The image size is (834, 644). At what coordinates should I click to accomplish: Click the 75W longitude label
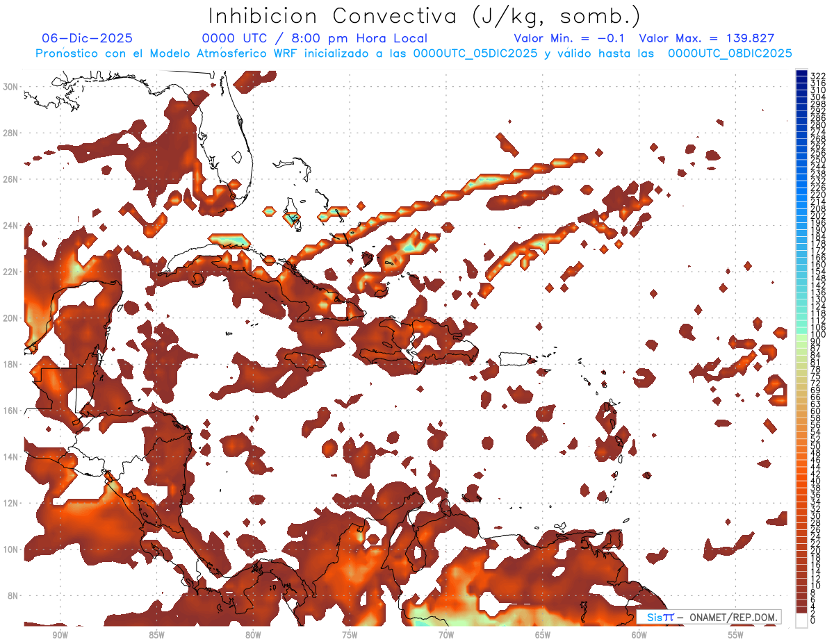[x=350, y=635]
